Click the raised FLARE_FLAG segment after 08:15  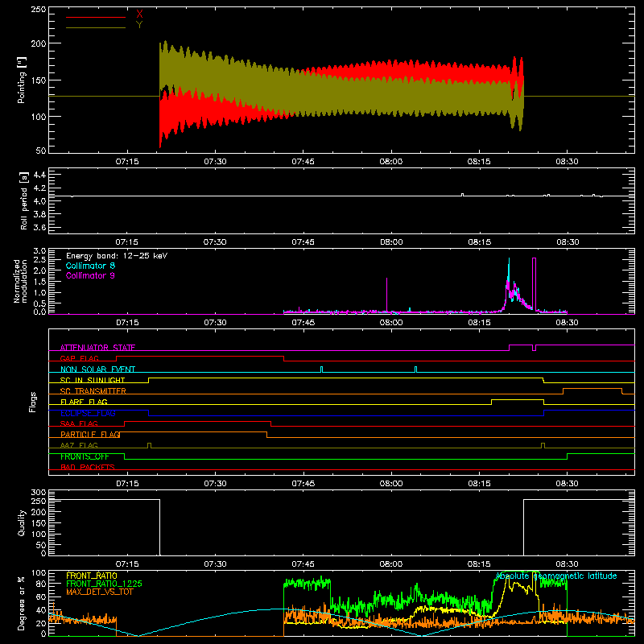tap(518, 399)
